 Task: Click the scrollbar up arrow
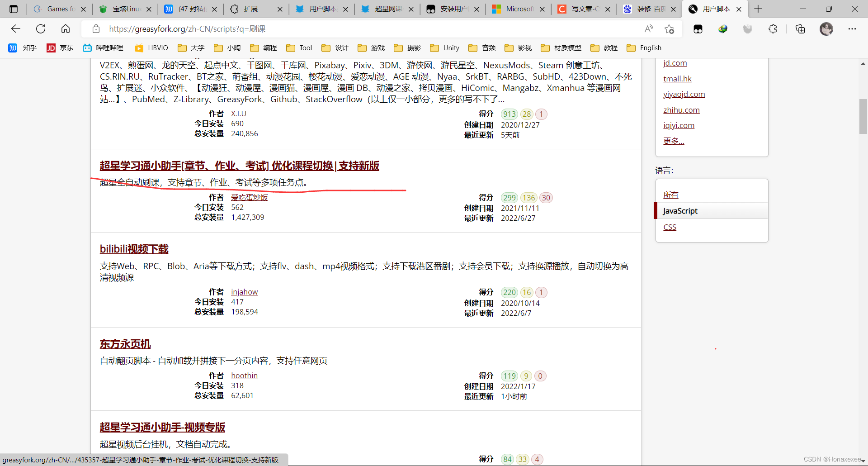pos(863,64)
